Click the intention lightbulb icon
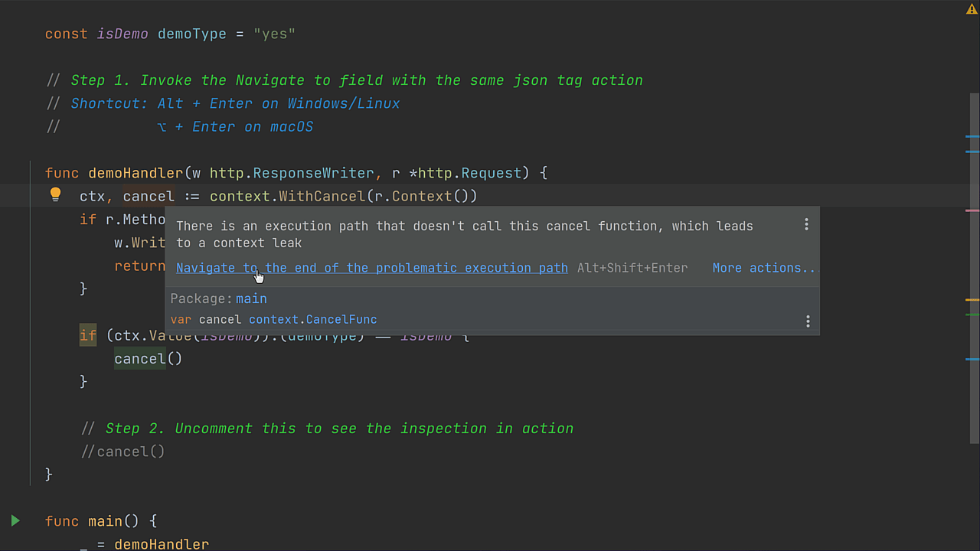The height and width of the screenshot is (551, 980). click(55, 194)
